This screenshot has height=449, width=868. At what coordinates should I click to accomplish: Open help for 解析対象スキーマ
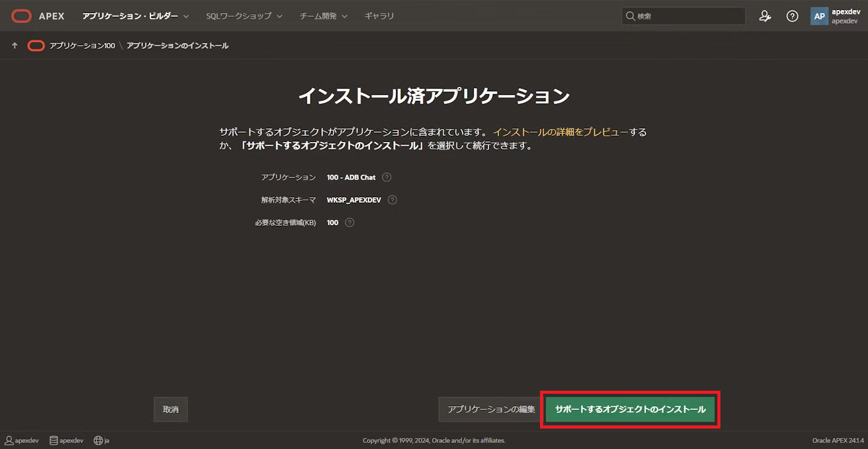tap(392, 200)
